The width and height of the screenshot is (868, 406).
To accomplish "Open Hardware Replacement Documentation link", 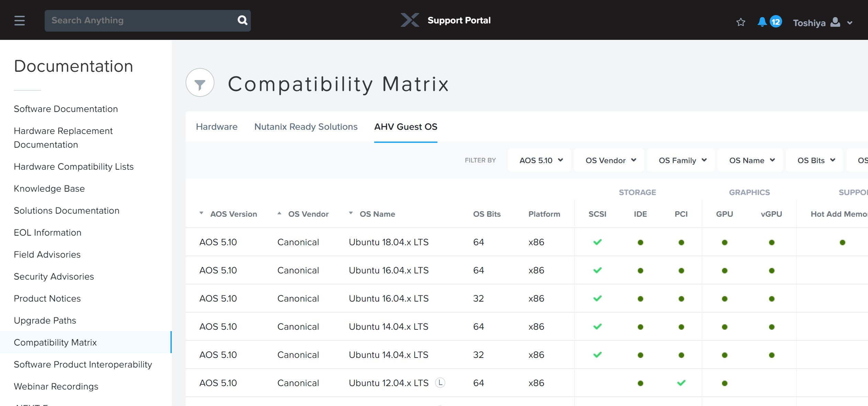I will click(63, 138).
